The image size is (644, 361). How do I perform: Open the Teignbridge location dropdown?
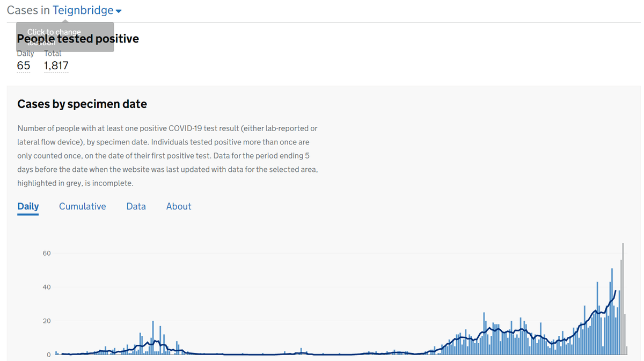pos(87,10)
